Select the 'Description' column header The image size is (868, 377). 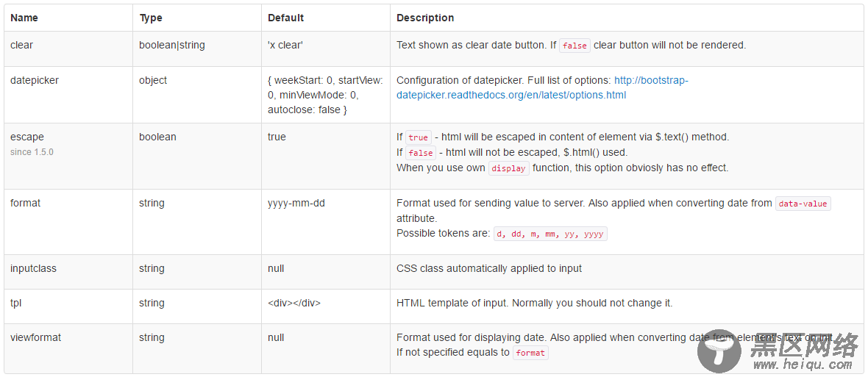(x=425, y=18)
